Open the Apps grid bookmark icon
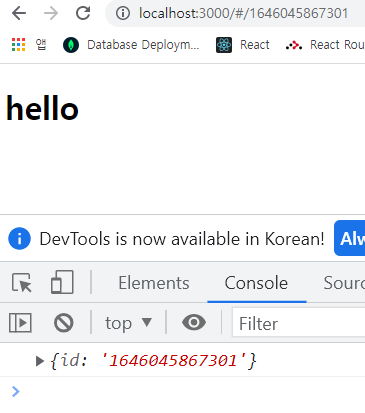 [18, 44]
